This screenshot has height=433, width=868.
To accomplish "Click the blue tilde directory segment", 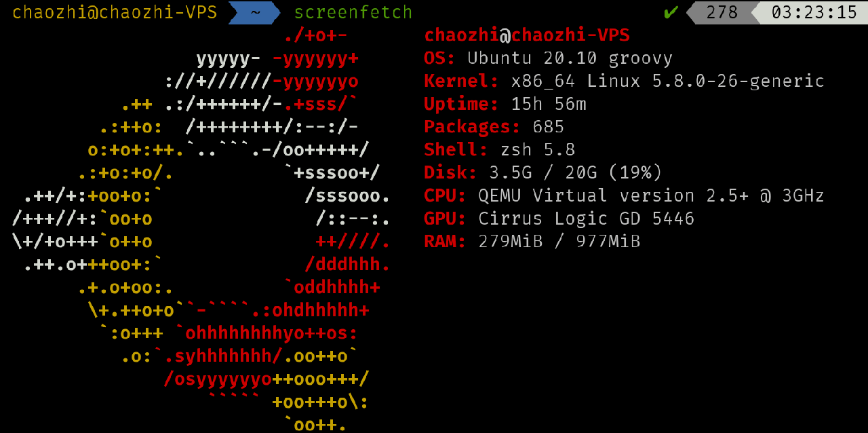I will [x=255, y=12].
